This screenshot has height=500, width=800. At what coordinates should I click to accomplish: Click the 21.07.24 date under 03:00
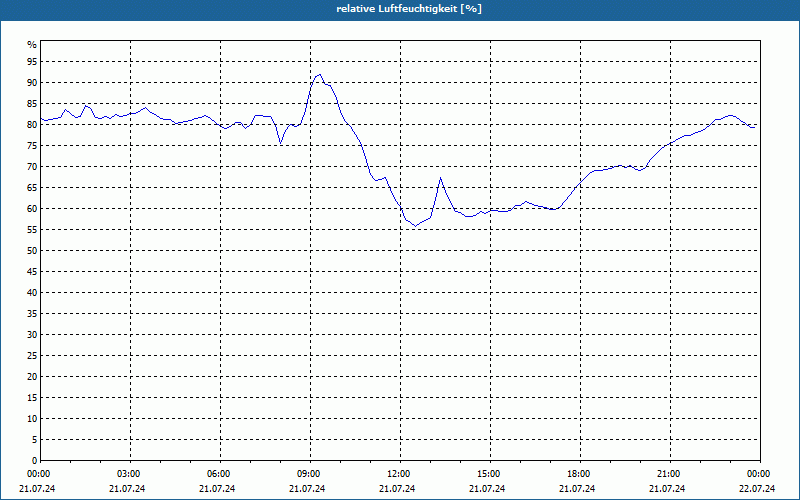(127, 489)
